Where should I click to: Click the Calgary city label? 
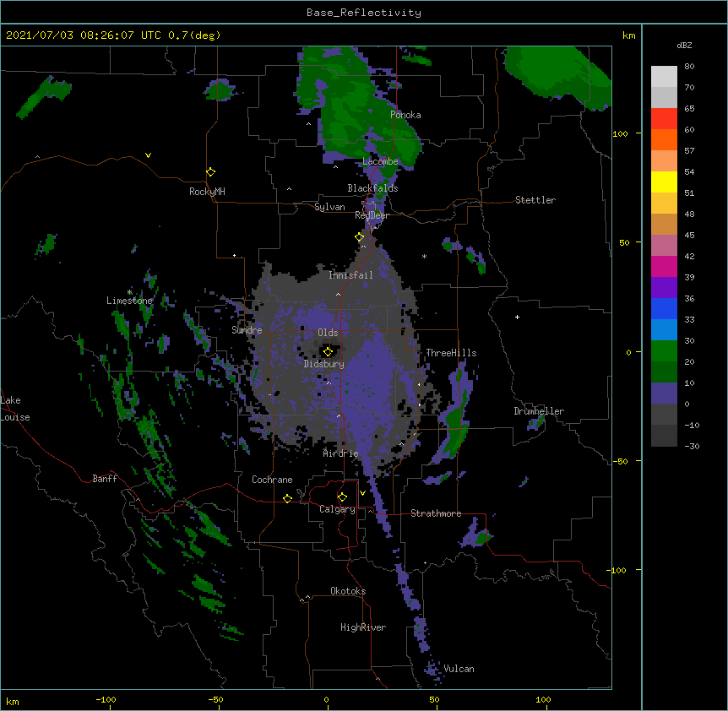(337, 509)
